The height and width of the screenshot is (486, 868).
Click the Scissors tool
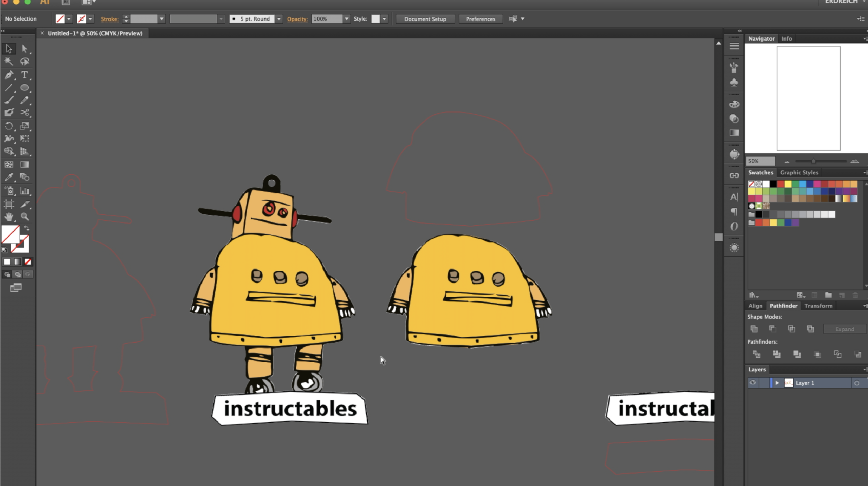[24, 113]
